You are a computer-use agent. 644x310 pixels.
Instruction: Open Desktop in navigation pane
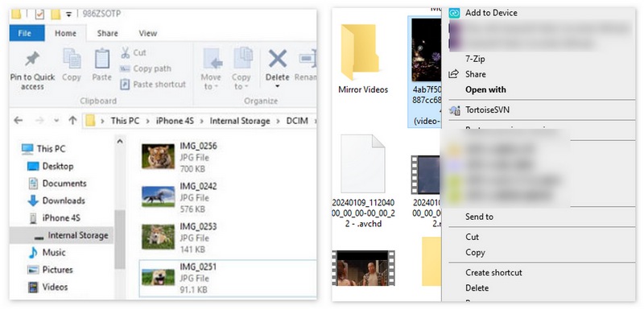(x=50, y=167)
